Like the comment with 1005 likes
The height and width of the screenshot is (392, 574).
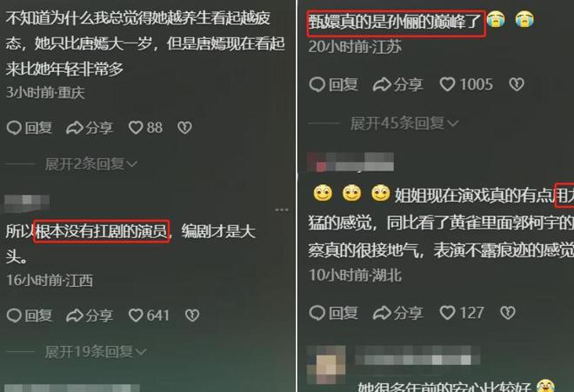click(x=466, y=84)
